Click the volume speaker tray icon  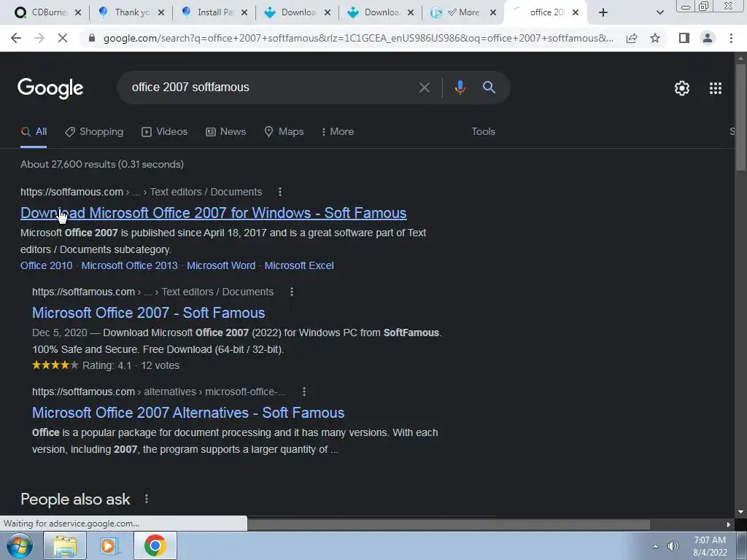click(673, 546)
